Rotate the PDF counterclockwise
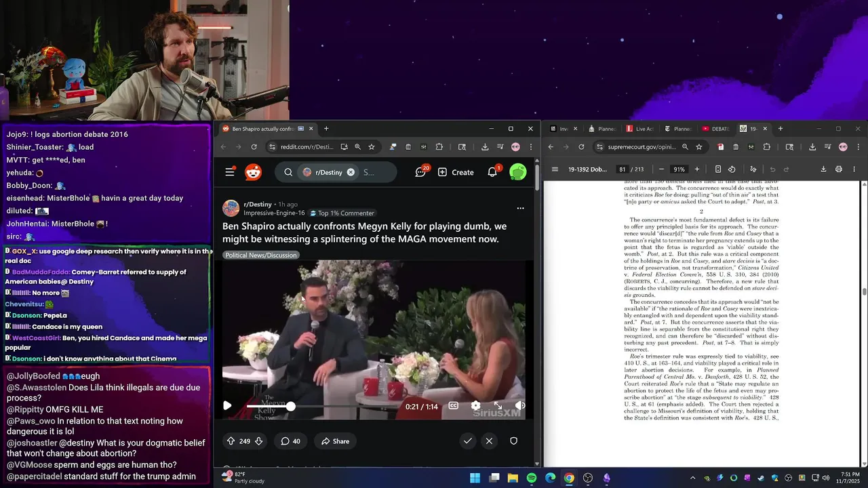Viewport: 868px width, 488px height. (732, 169)
